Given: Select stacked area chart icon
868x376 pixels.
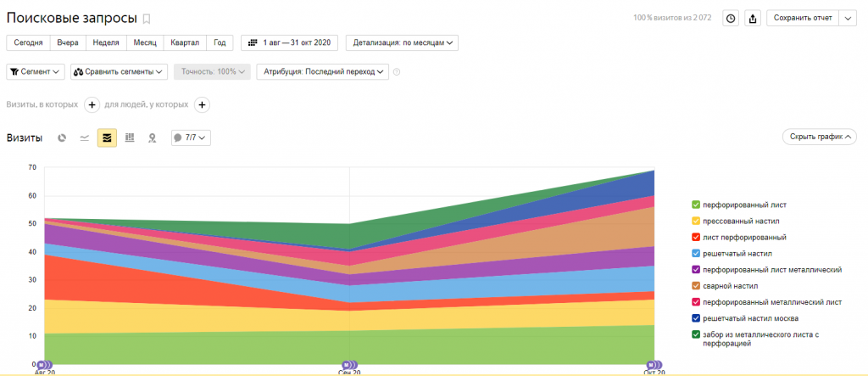Looking at the screenshot, I should (107, 137).
